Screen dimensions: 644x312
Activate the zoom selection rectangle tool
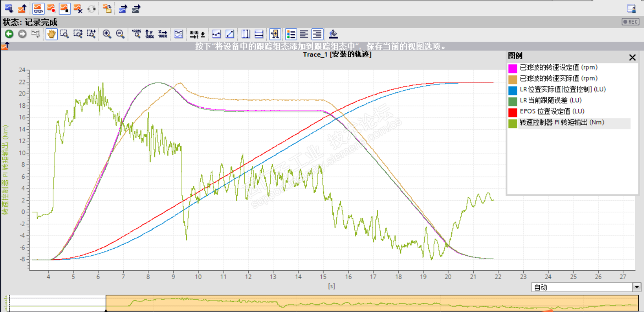(x=65, y=34)
